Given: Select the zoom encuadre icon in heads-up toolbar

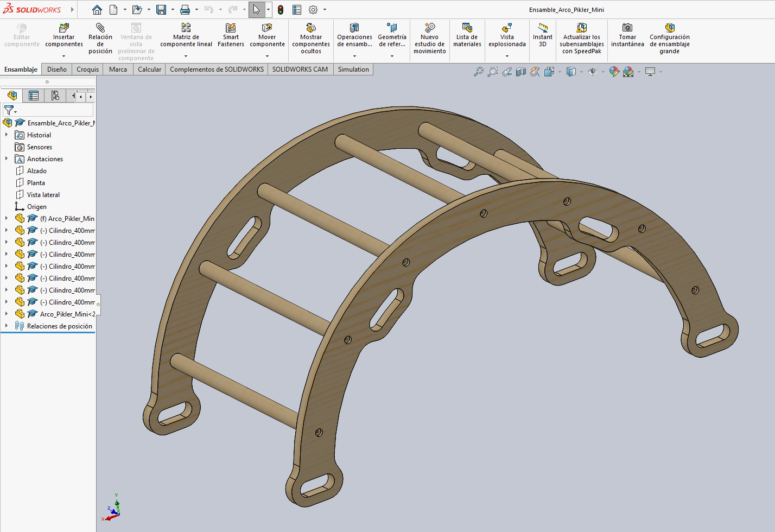Looking at the screenshot, I should (x=492, y=71).
